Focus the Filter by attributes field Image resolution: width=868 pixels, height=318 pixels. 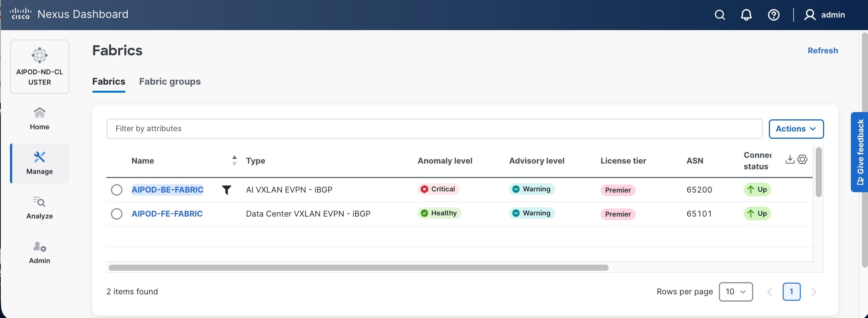click(434, 129)
